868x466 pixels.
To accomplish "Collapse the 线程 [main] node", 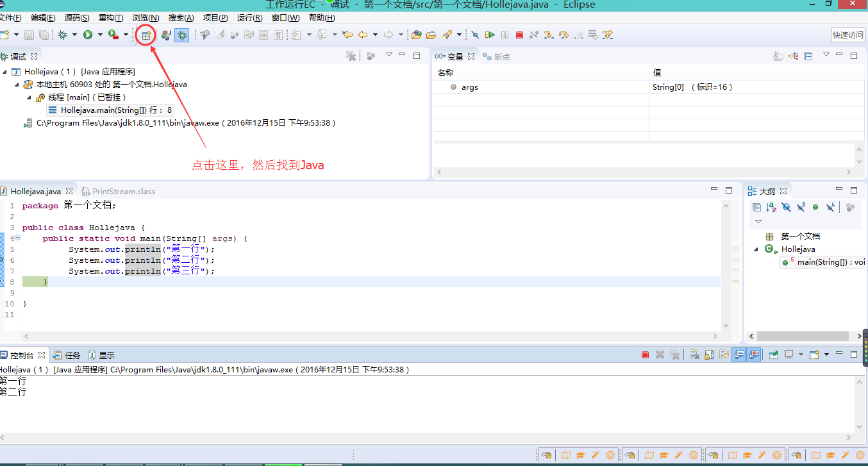I will click(x=29, y=97).
